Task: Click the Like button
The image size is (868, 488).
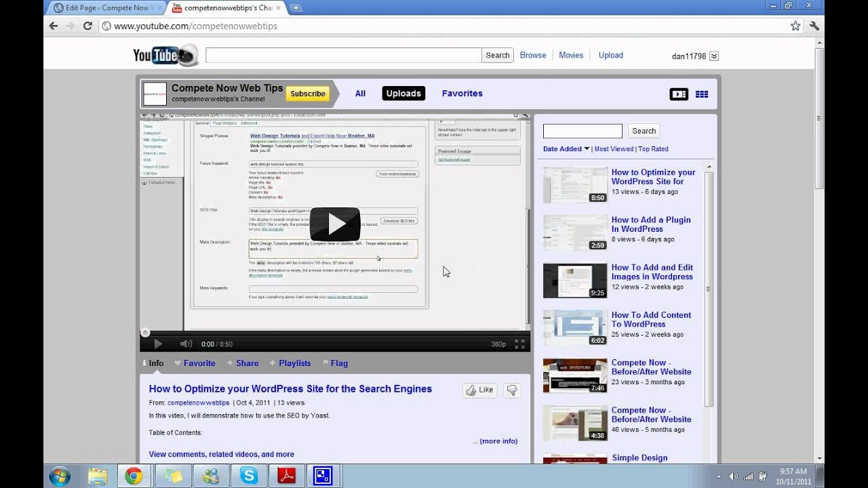Action: (x=480, y=390)
